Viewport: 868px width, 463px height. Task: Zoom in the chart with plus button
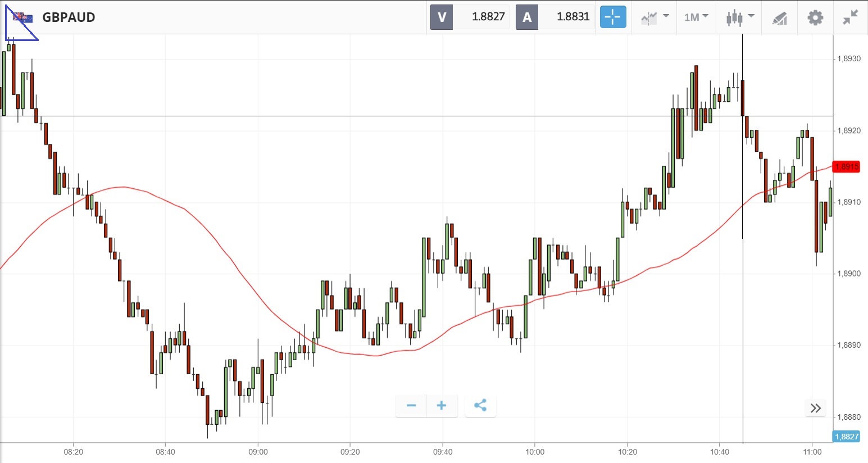tap(442, 406)
